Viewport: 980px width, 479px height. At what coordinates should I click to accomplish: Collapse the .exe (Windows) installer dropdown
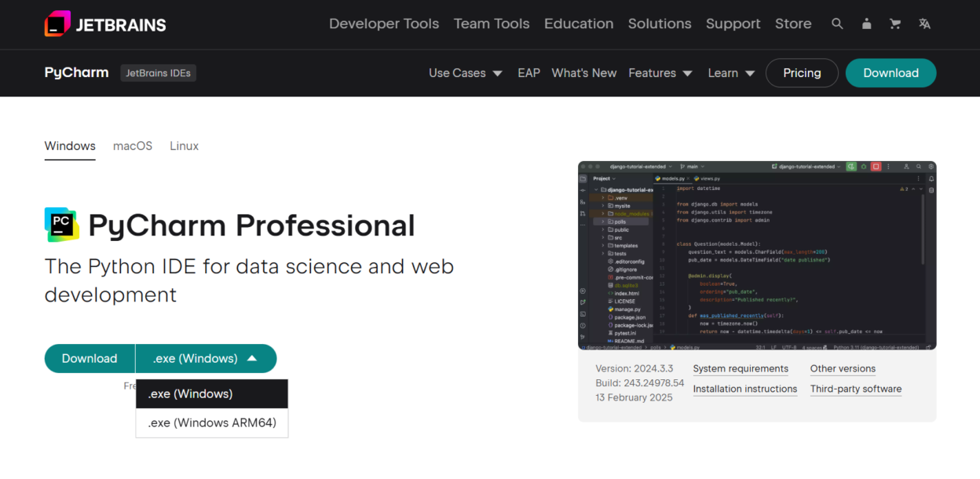tap(206, 358)
